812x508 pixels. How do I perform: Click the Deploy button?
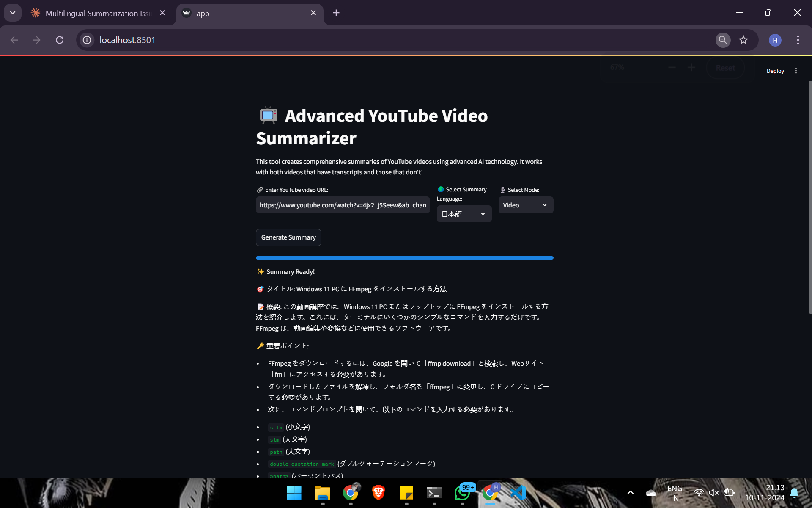point(775,71)
